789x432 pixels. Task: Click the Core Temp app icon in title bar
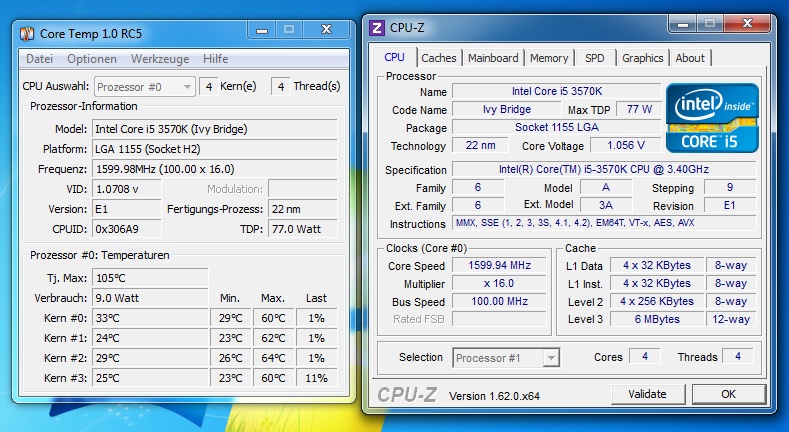point(27,34)
